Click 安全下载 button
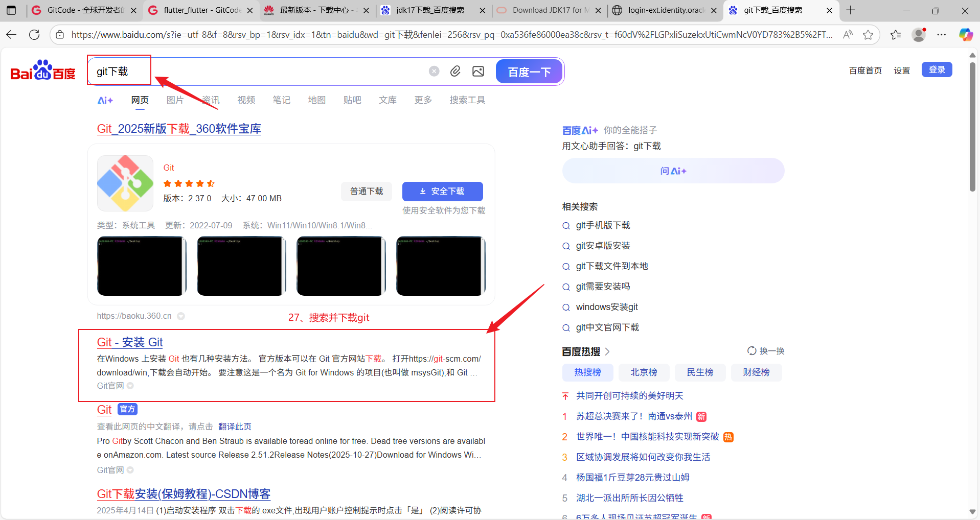 442,191
